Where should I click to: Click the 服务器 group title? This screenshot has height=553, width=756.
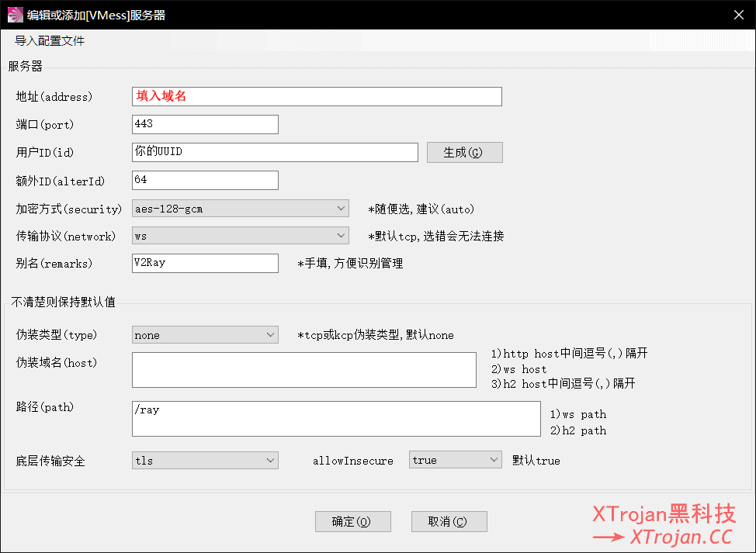click(x=25, y=66)
